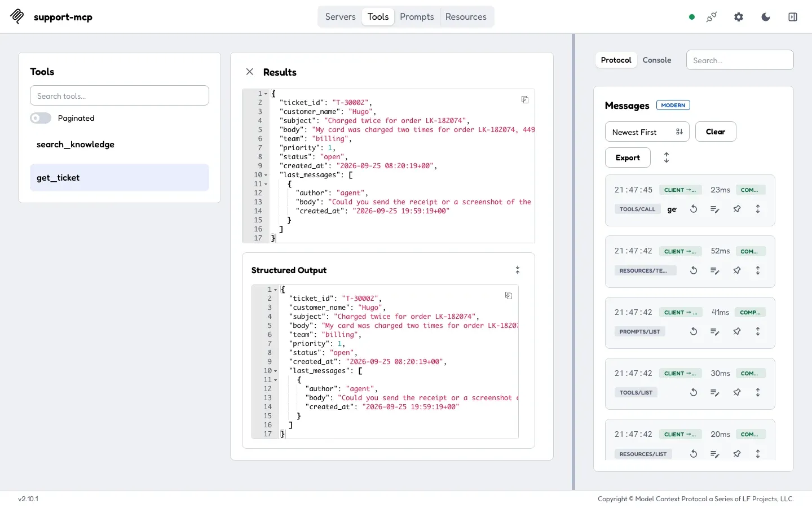Fold line 10 in Results code

coord(266,175)
